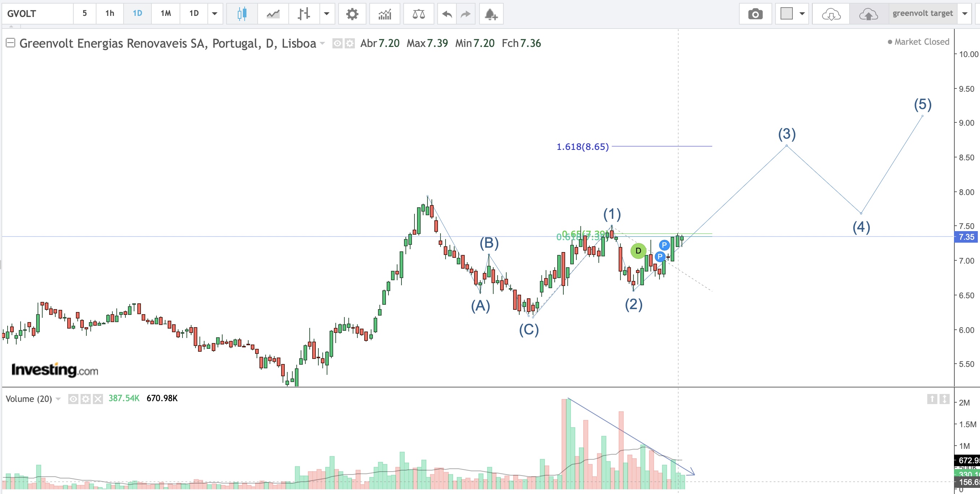
Task: Load chart layout from cloud download icon
Action: [831, 14]
